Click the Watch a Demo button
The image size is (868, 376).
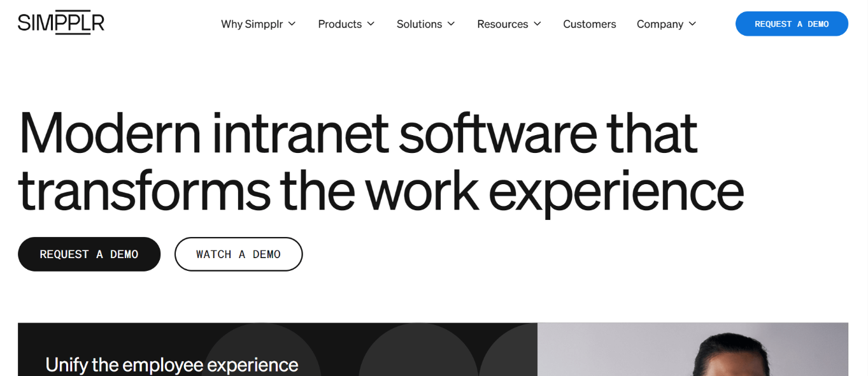(x=238, y=254)
